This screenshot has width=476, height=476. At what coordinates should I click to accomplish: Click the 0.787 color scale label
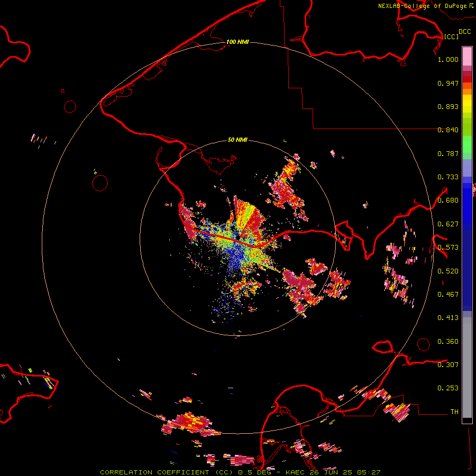click(x=448, y=153)
